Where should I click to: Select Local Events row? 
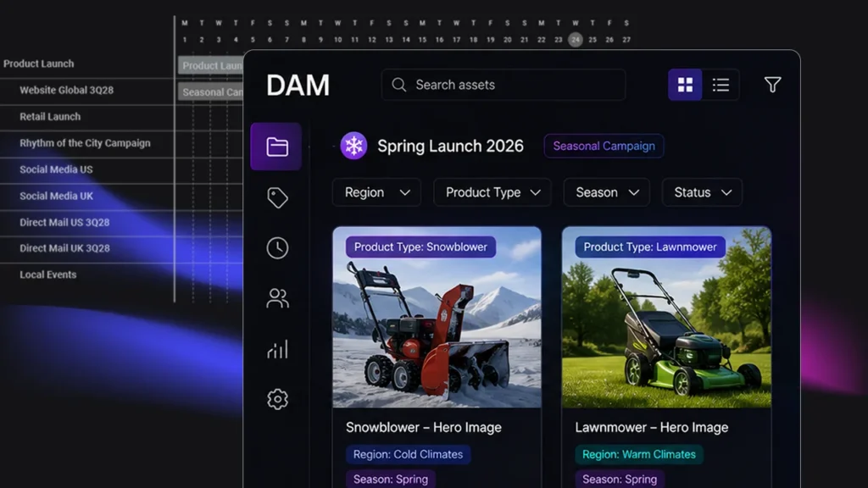coord(87,275)
